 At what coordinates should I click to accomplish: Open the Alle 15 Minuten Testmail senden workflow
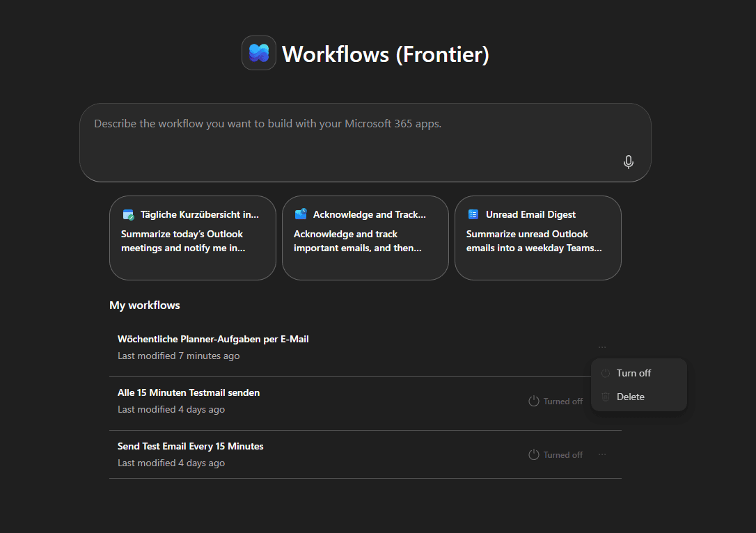click(189, 393)
